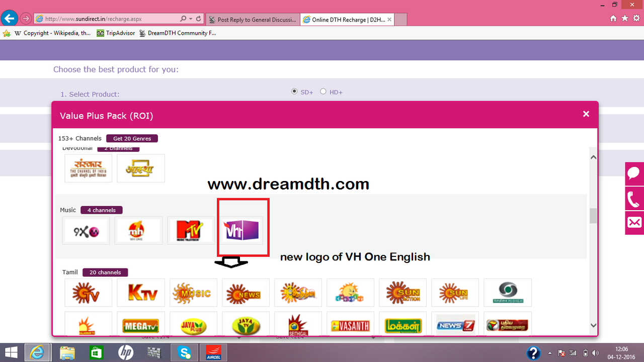Click the Get 20 Genres badge
The image size is (644, 362).
tap(132, 138)
